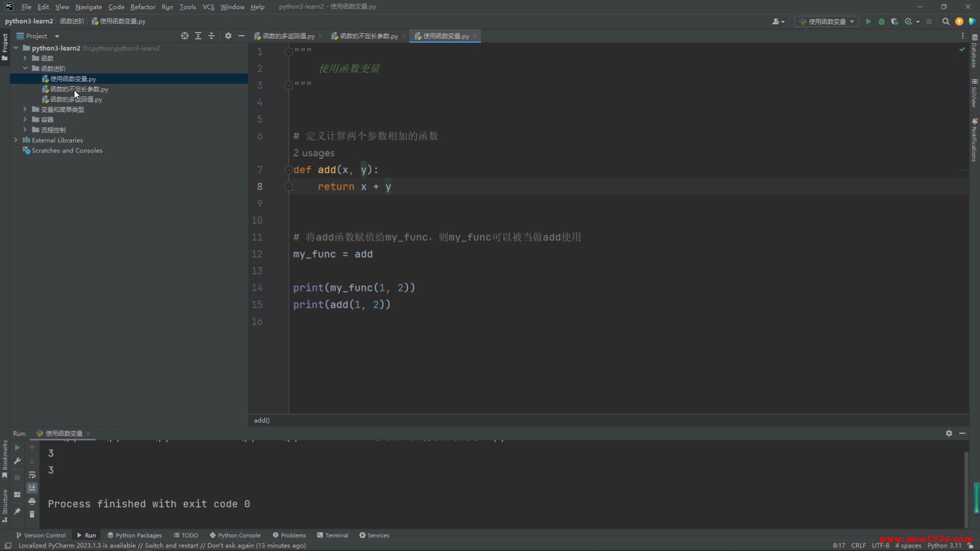Open Services tool window
Viewport: 980px width, 551px height.
pos(374,535)
